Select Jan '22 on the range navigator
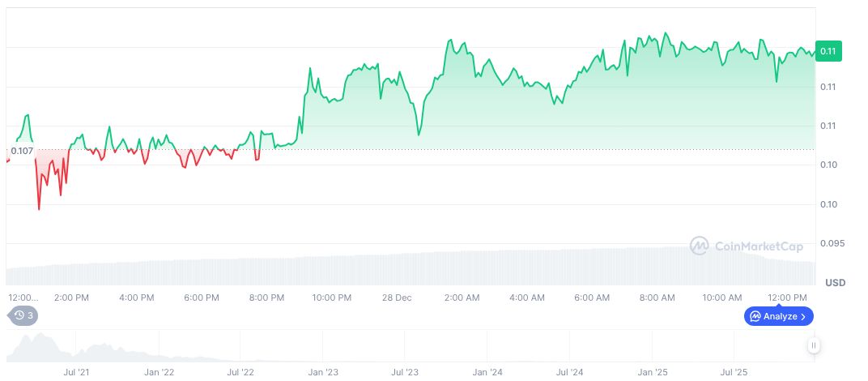The image size is (868, 381). click(x=159, y=373)
